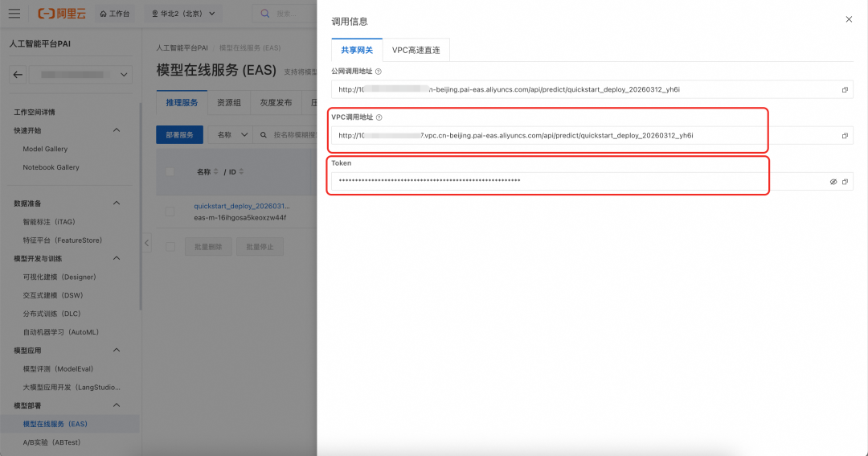Close the 调用信息 panel
Screen dimensions: 868x456
[849, 19]
